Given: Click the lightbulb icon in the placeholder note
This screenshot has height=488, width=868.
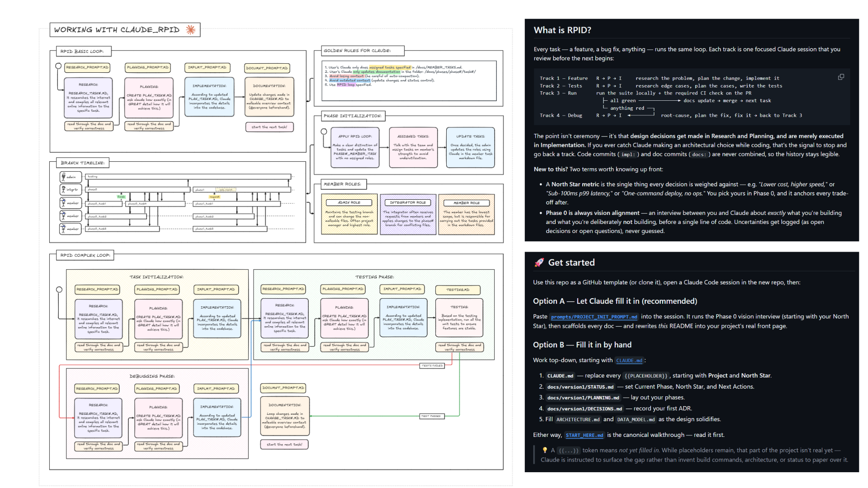Looking at the screenshot, I should pyautogui.click(x=545, y=450).
